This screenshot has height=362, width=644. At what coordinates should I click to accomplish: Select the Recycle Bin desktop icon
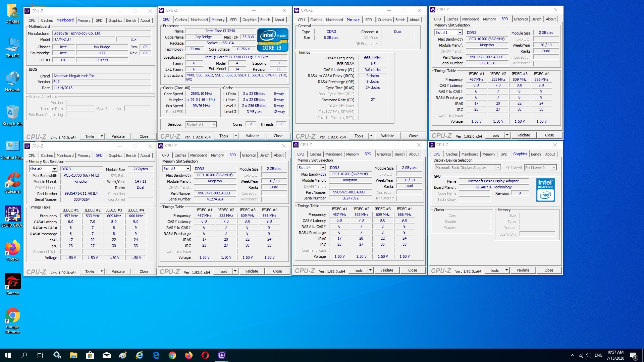click(13, 115)
